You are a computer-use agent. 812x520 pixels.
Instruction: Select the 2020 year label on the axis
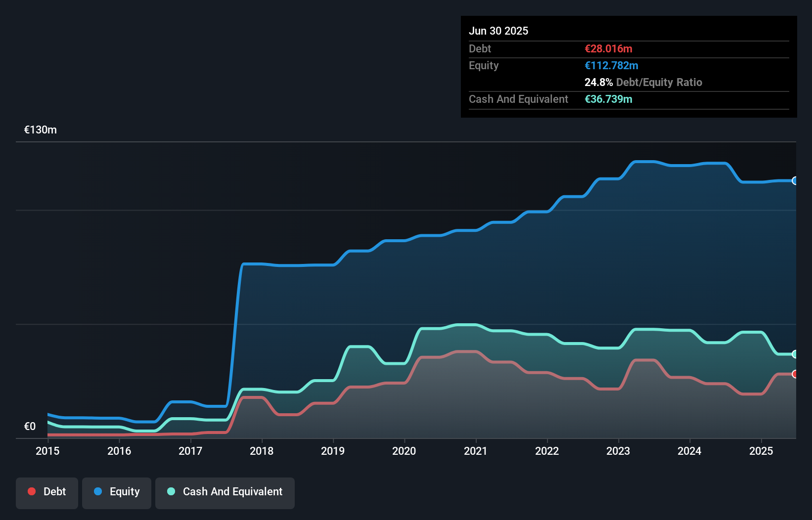click(x=404, y=451)
